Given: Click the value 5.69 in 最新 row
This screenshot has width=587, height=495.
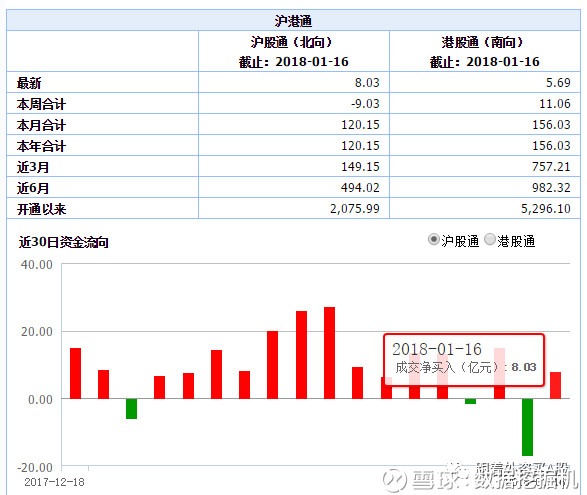Looking at the screenshot, I should click(x=558, y=82).
